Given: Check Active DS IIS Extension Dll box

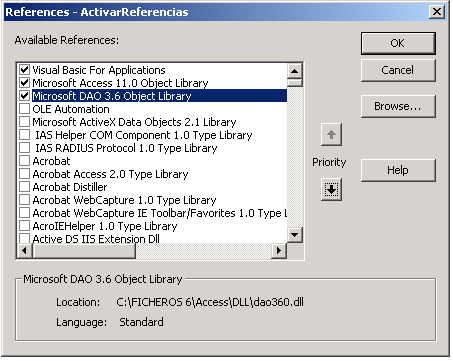Looking at the screenshot, I should [24, 238].
